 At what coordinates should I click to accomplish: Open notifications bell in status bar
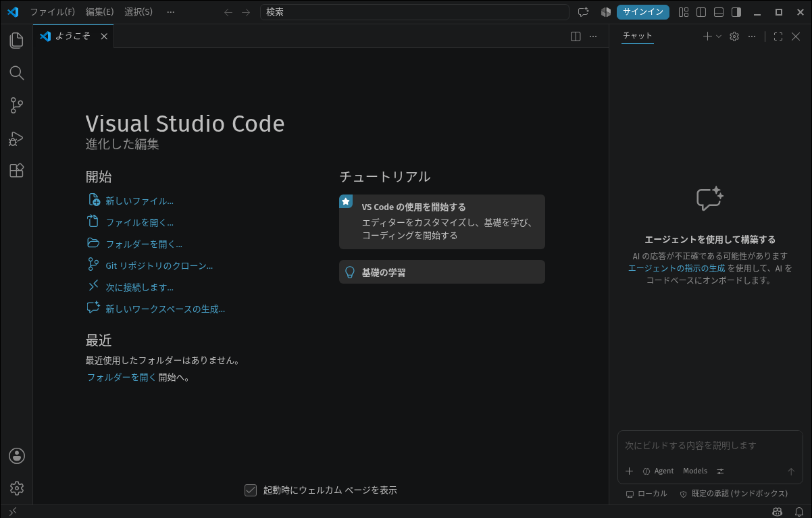point(798,511)
